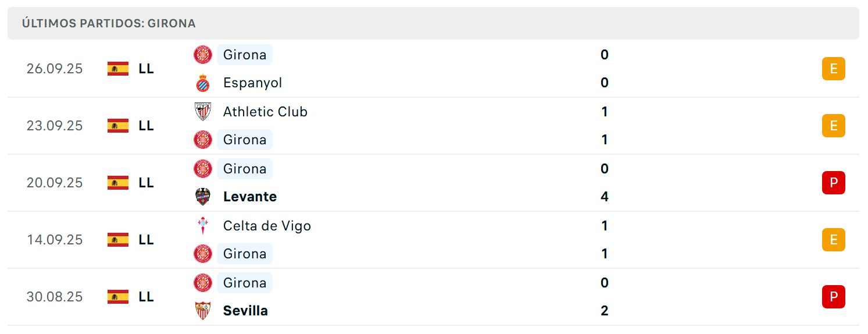Click the orange E badge for Girona-Espanyol

[833, 69]
